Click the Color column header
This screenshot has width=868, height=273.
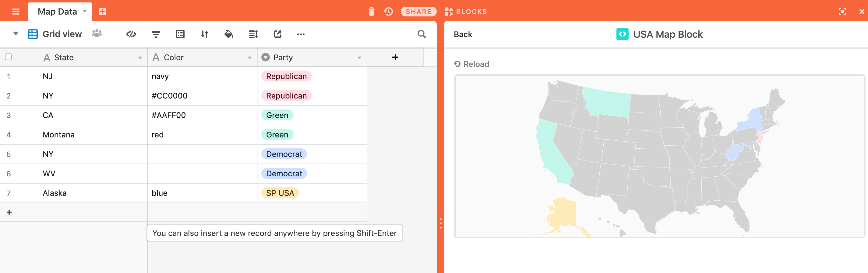click(203, 57)
